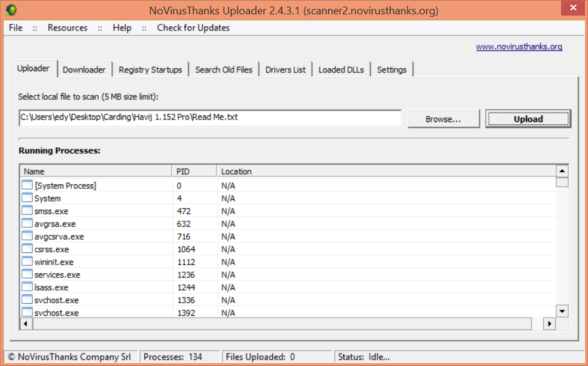Select the avgcsrva.exe process icon

[x=27, y=236]
